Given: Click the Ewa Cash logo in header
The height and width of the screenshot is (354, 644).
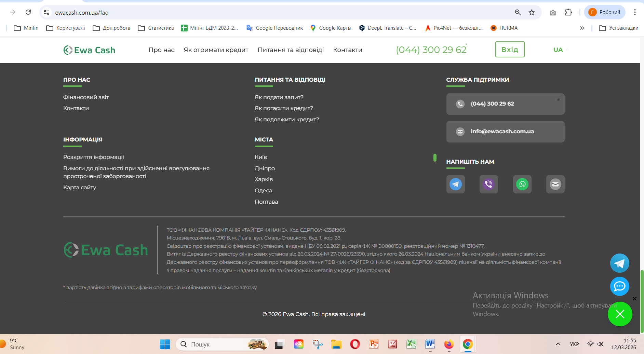Looking at the screenshot, I should point(89,50).
